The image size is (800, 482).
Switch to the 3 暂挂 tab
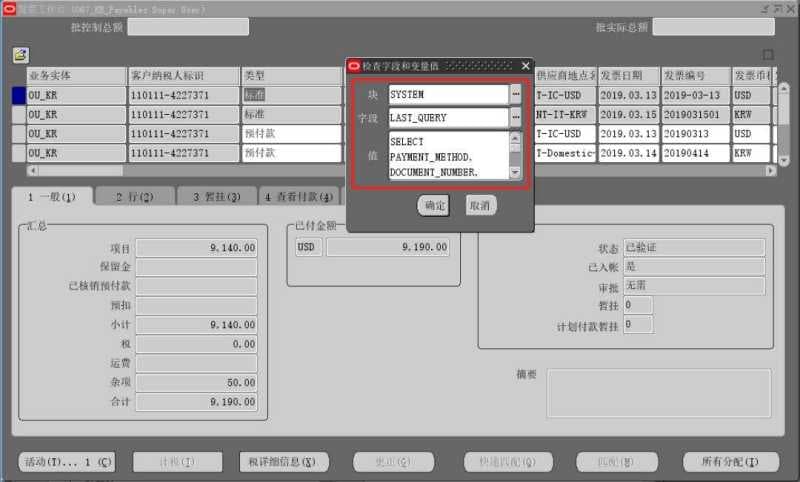(x=216, y=197)
